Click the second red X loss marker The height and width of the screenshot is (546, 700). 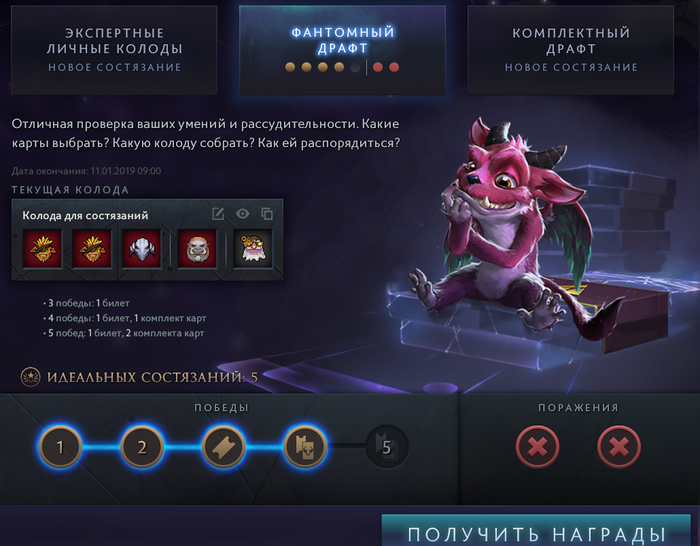pos(619,446)
